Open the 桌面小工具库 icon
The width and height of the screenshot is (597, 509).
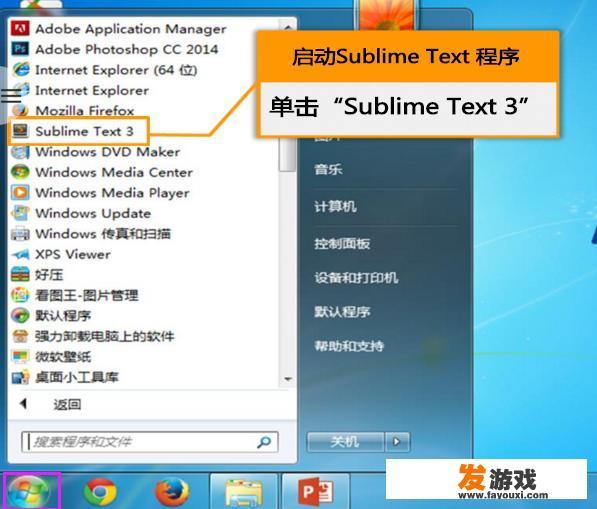[x=20, y=377]
